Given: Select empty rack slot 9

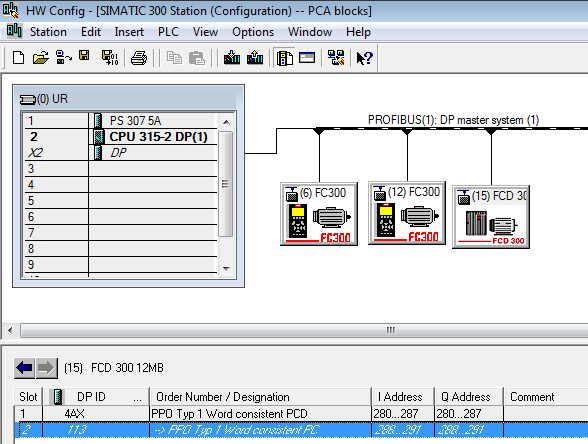Looking at the screenshot, I should point(121,265).
